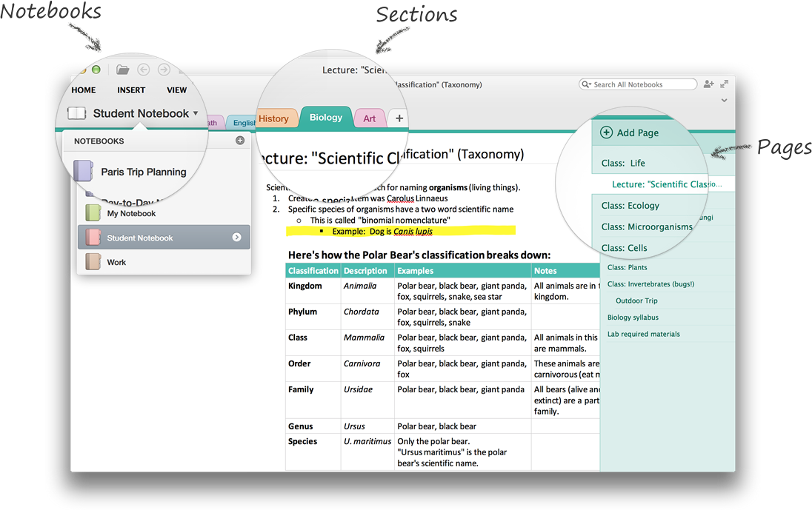The width and height of the screenshot is (812, 510).
Task: Switch to the INSERT ribbon tab
Action: 131,90
